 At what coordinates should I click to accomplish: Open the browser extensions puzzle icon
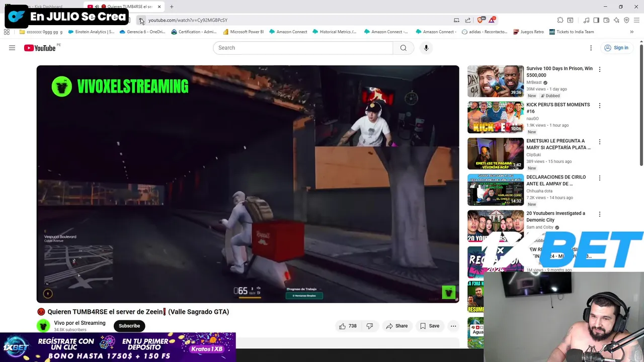point(560,20)
